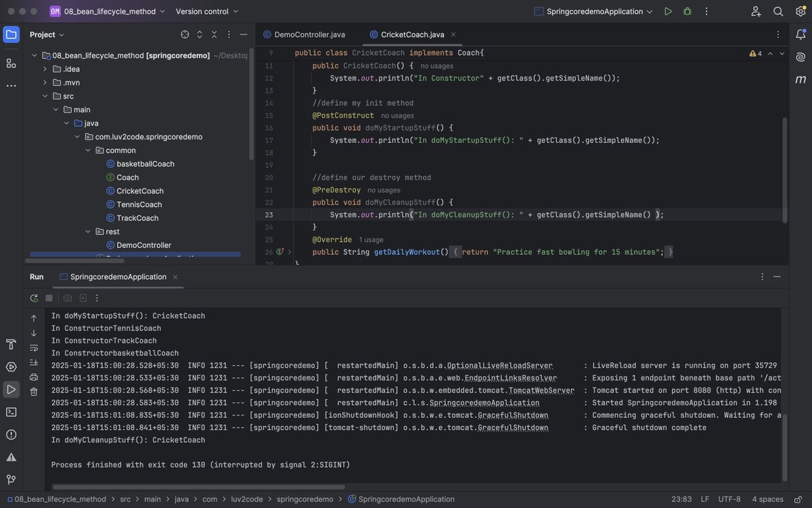The image size is (812, 508).
Task: Click Clear All trash icon in console
Action: (x=34, y=391)
